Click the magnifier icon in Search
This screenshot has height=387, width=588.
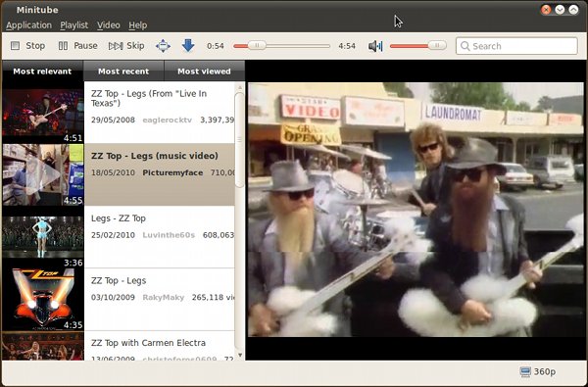pyautogui.click(x=465, y=46)
